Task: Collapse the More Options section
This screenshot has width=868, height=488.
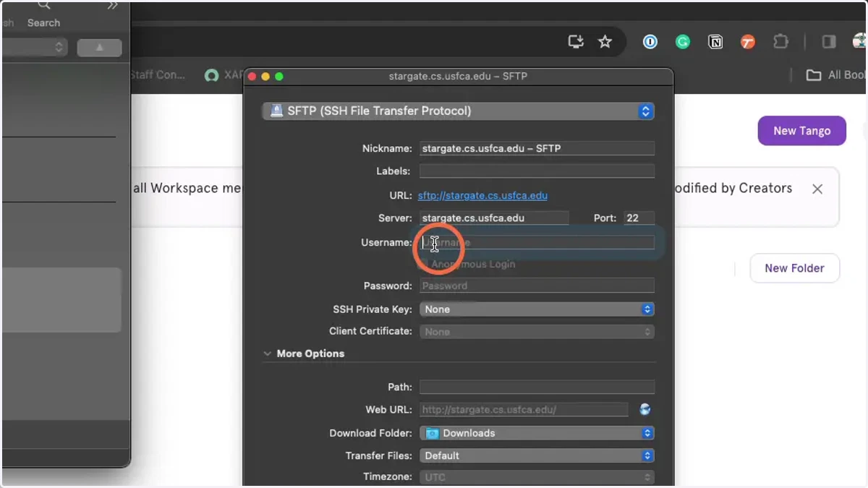Action: point(268,354)
